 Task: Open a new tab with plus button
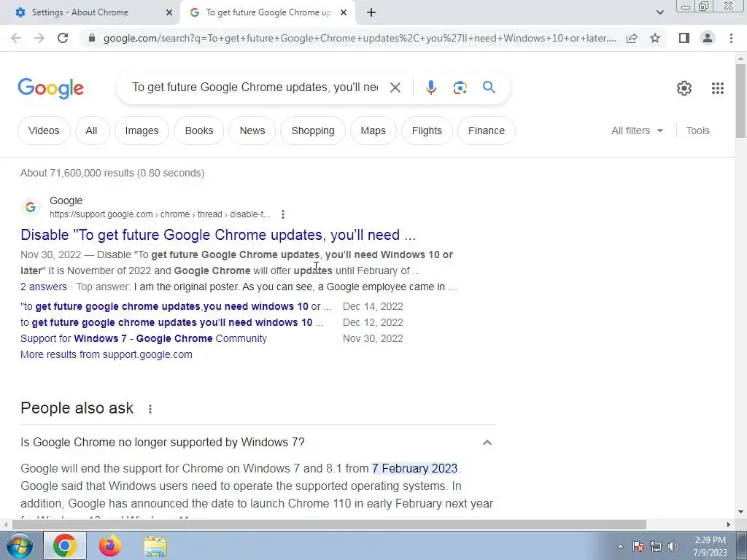(x=371, y=13)
